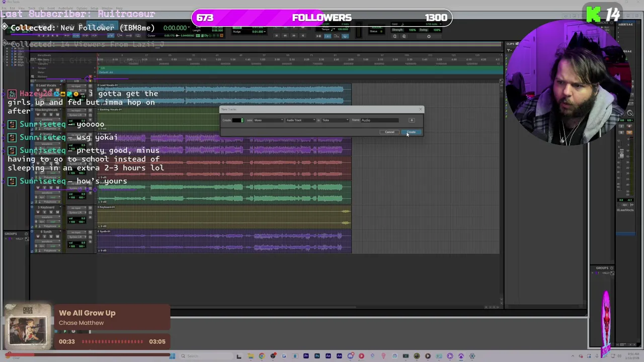This screenshot has height=362, width=644.
Task: Open the gear settings app in the taskbar
Action: 472,356
